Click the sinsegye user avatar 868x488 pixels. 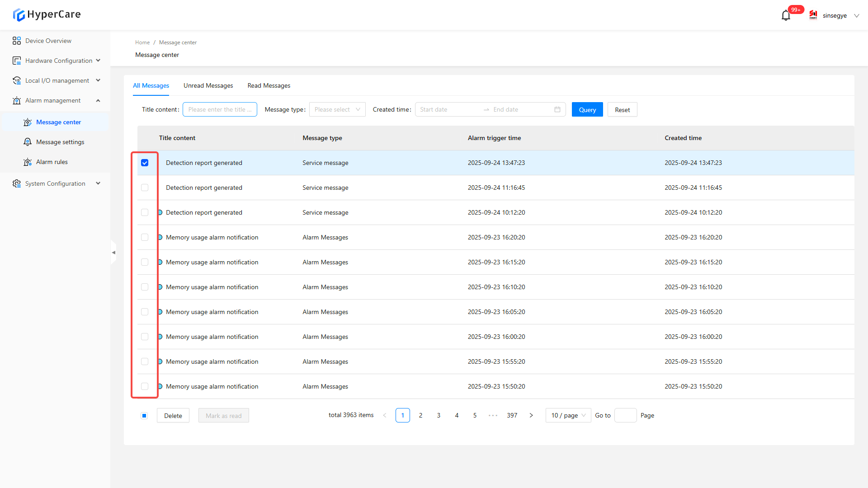(x=813, y=15)
